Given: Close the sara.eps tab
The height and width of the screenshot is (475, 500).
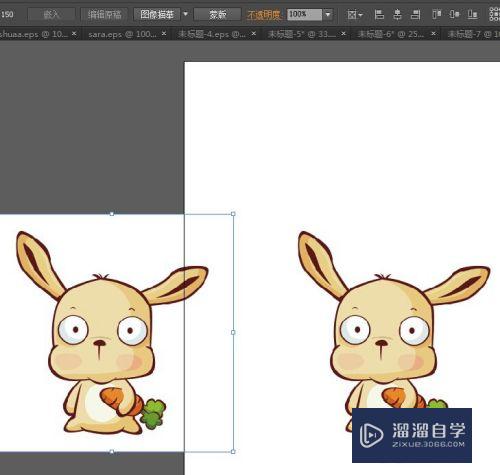Looking at the screenshot, I should (x=164, y=33).
